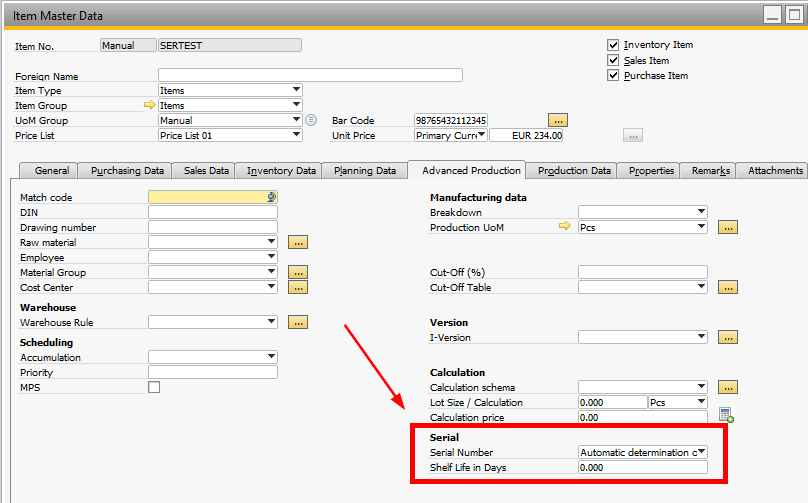808x503 pixels.
Task: Click the calculator icon beside Calculation price
Action: (x=726, y=416)
